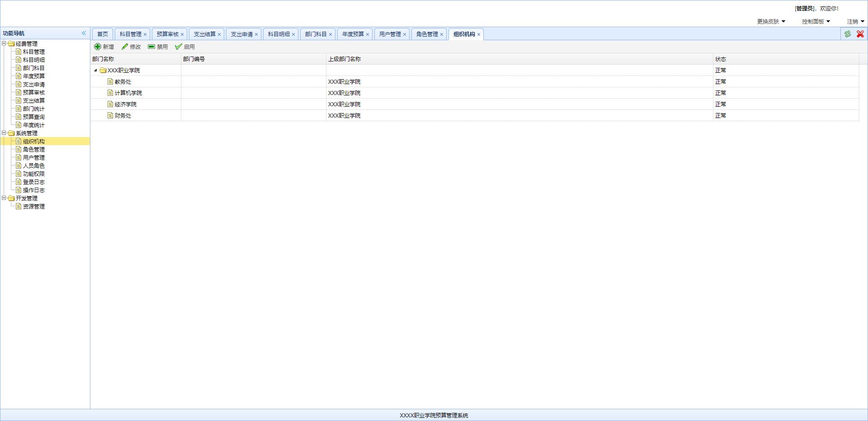This screenshot has height=421, width=868.
Task: Close the 年度预算 tab
Action: [x=368, y=34]
